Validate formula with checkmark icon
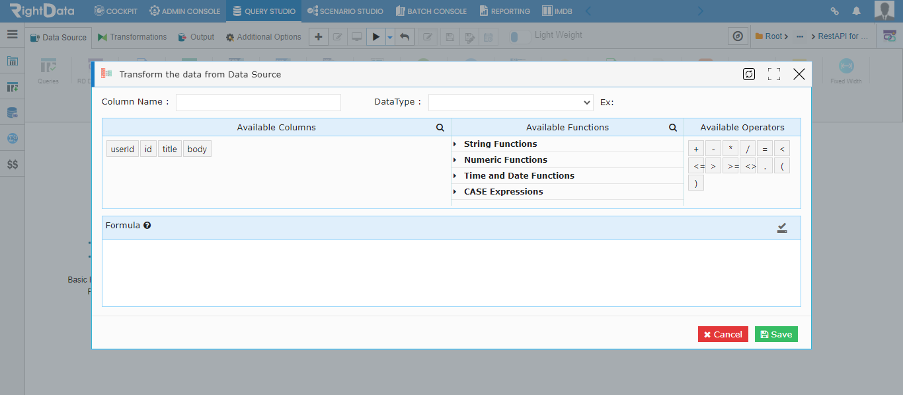The height and width of the screenshot is (396, 904). coord(782,228)
